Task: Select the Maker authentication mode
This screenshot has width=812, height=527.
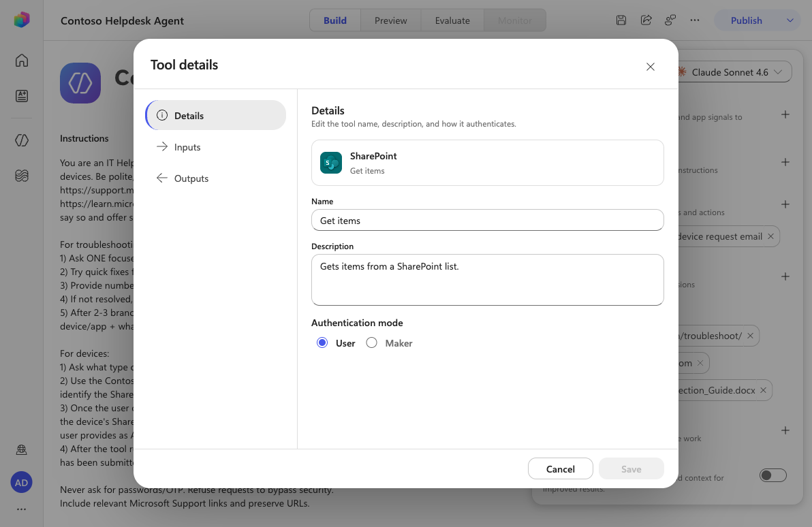Action: coord(371,342)
